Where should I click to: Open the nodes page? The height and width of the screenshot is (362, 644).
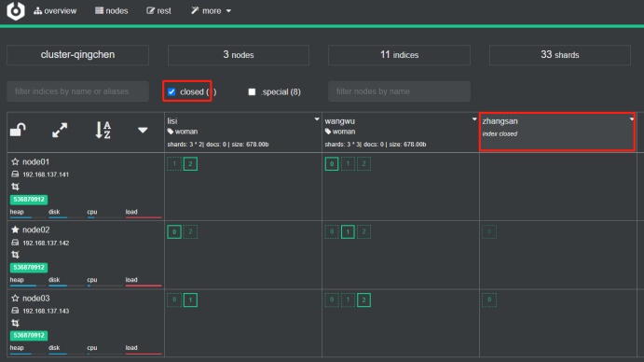click(x=112, y=11)
